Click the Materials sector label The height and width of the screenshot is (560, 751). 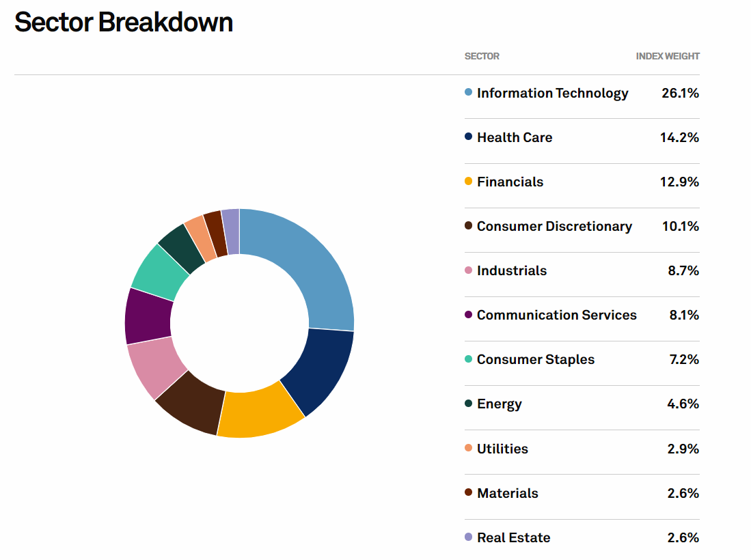507,493
